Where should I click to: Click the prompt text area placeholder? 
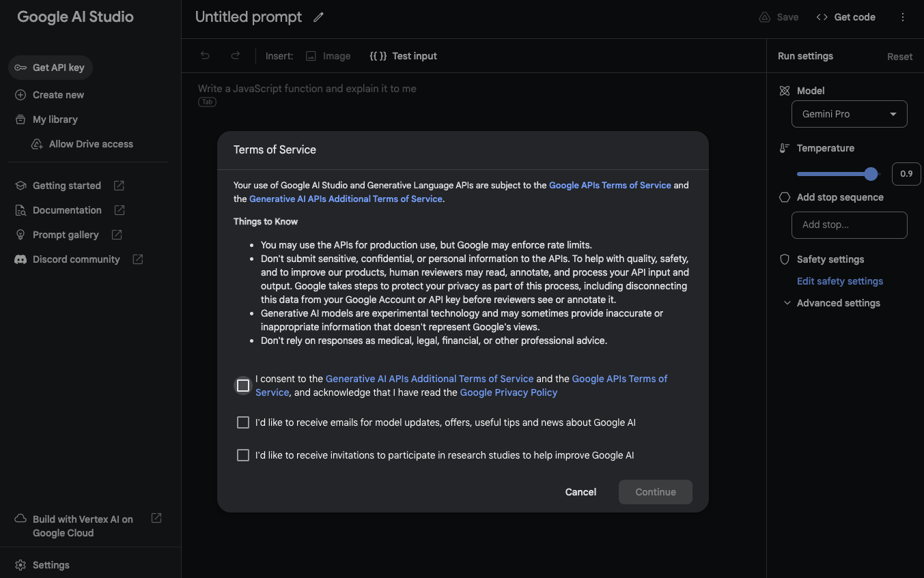click(307, 89)
